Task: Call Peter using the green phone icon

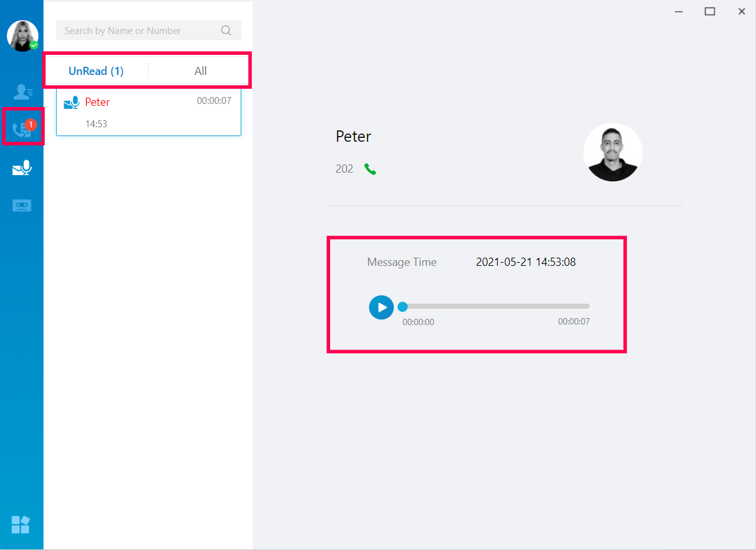Action: (x=370, y=169)
